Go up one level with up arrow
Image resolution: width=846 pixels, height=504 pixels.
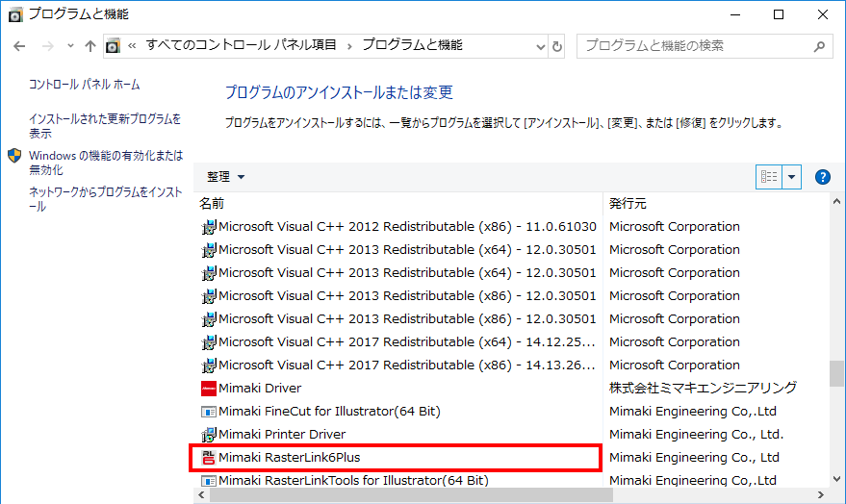tap(90, 46)
